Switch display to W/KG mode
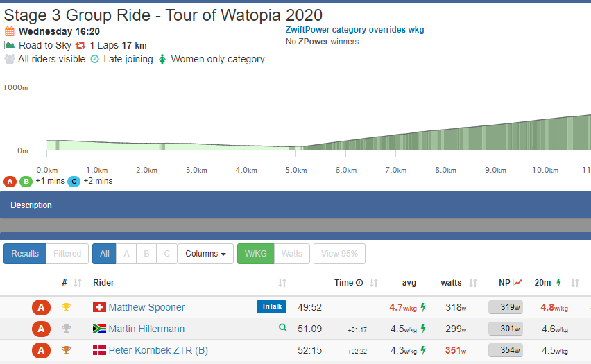The width and height of the screenshot is (591, 364). click(255, 254)
